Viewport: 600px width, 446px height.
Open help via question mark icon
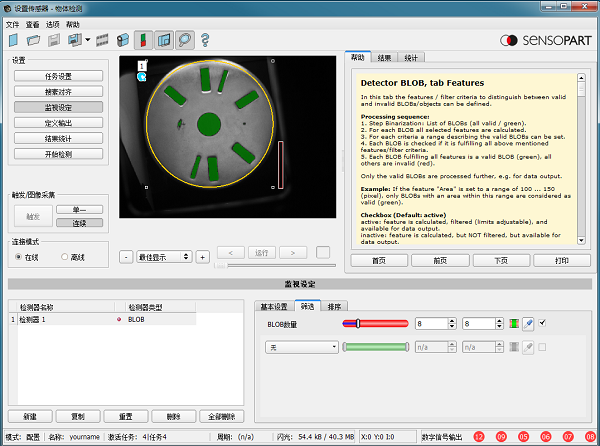point(205,40)
